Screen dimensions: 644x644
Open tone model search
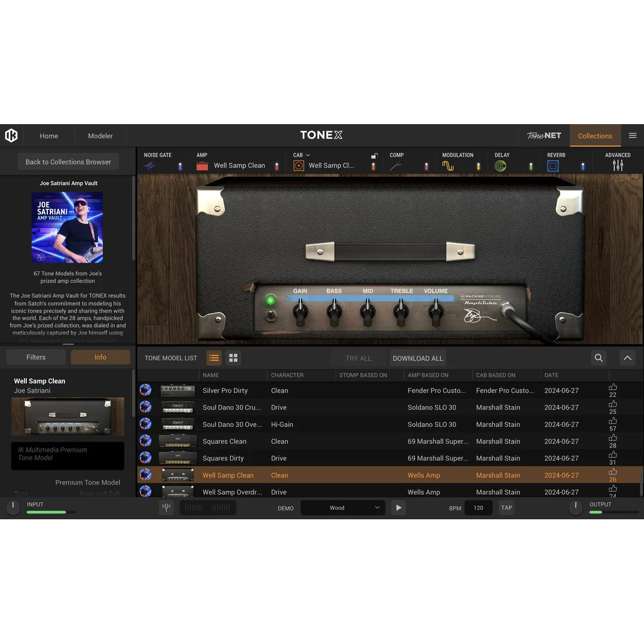(599, 358)
